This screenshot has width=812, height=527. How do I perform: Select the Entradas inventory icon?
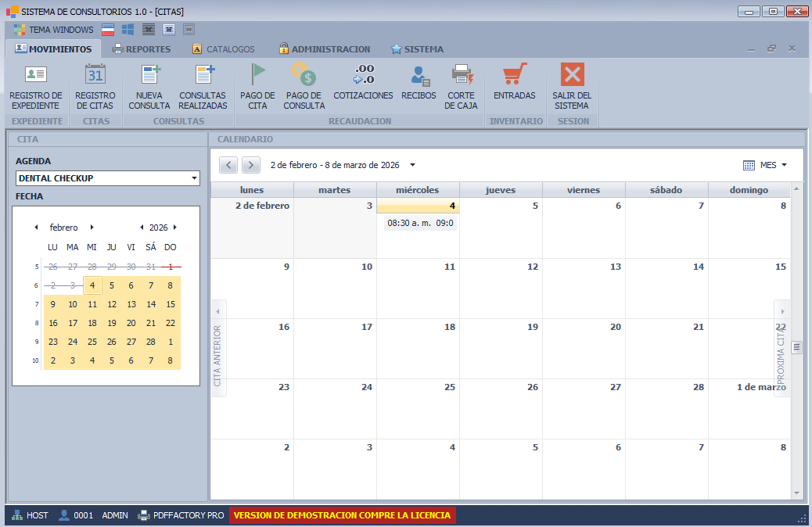tap(515, 86)
